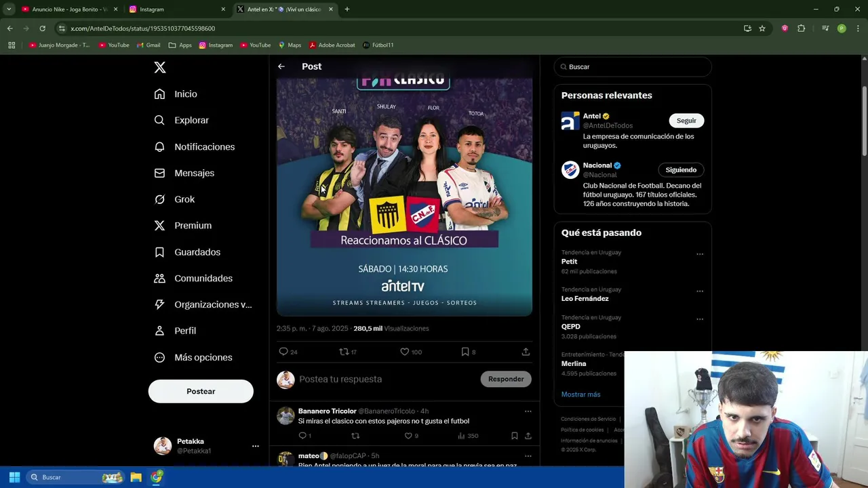Open Comunidades in sidebar

click(x=193, y=279)
